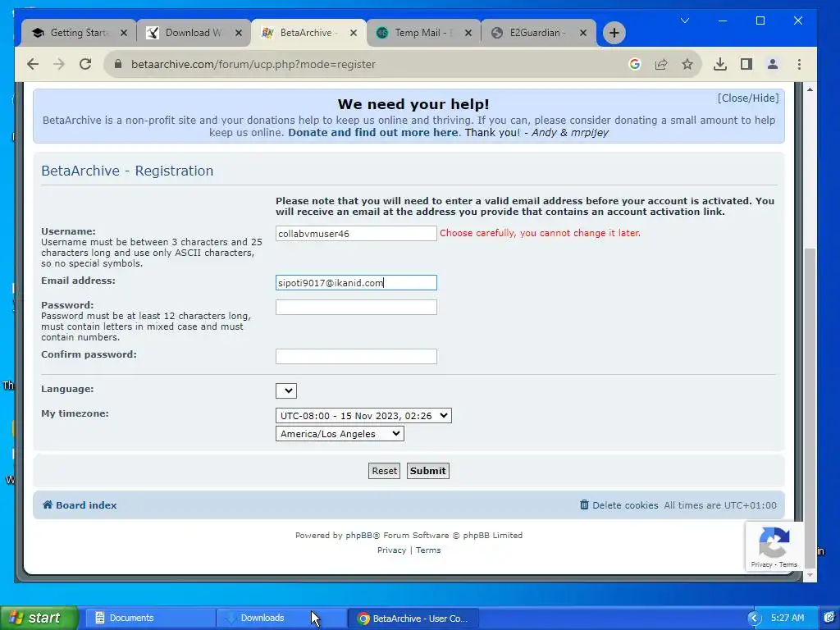Click the Reset button
The width and height of the screenshot is (840, 630).
click(x=384, y=471)
